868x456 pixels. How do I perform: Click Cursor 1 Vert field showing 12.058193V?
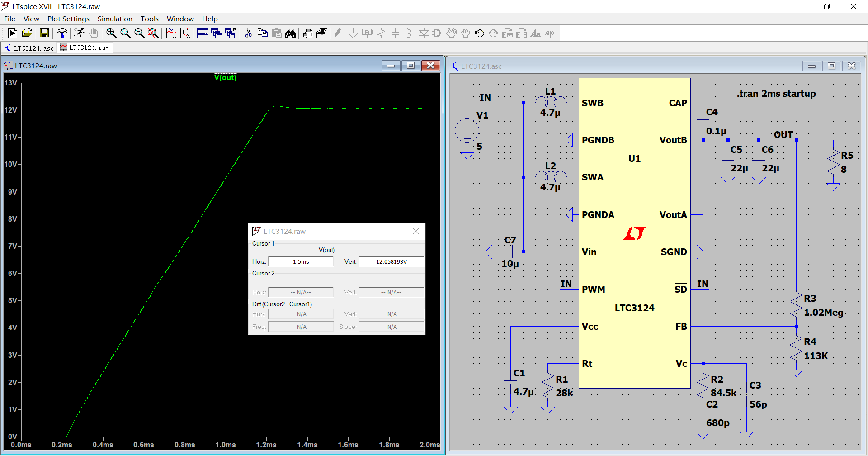coord(392,261)
